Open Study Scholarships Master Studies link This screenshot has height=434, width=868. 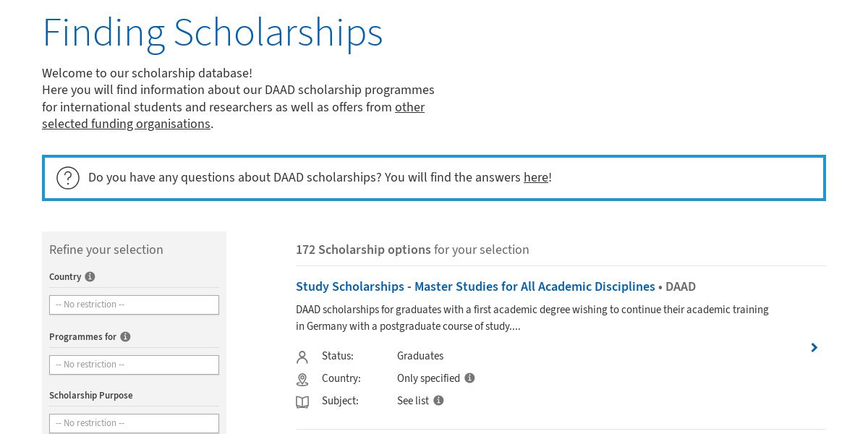[475, 287]
